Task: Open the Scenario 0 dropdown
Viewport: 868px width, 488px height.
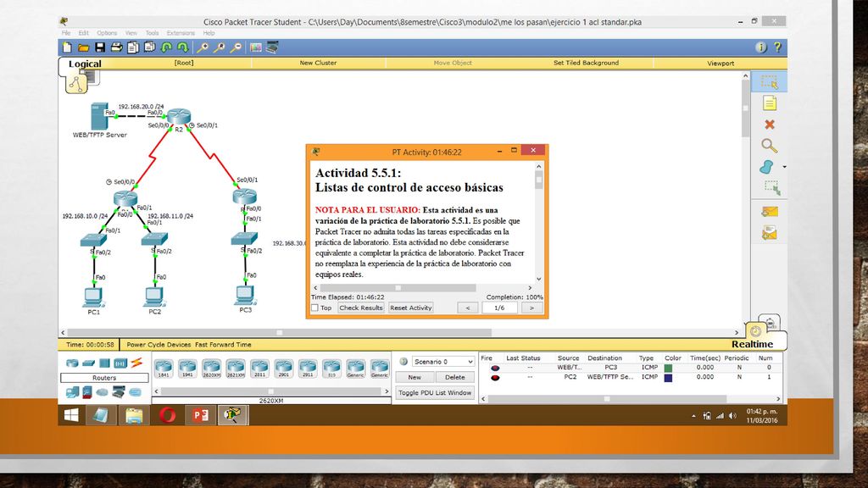Action: point(442,361)
